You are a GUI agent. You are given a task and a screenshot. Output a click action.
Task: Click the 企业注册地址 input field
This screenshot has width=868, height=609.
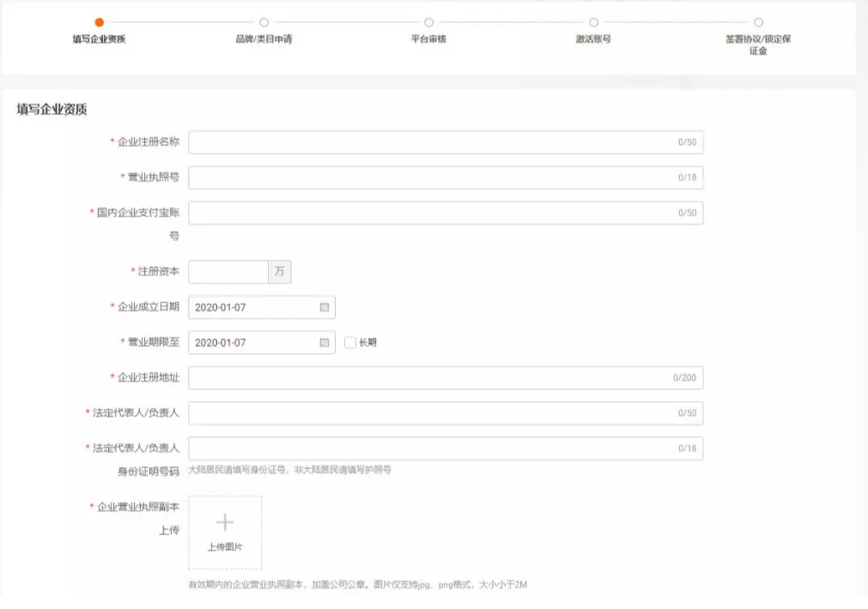click(x=445, y=377)
